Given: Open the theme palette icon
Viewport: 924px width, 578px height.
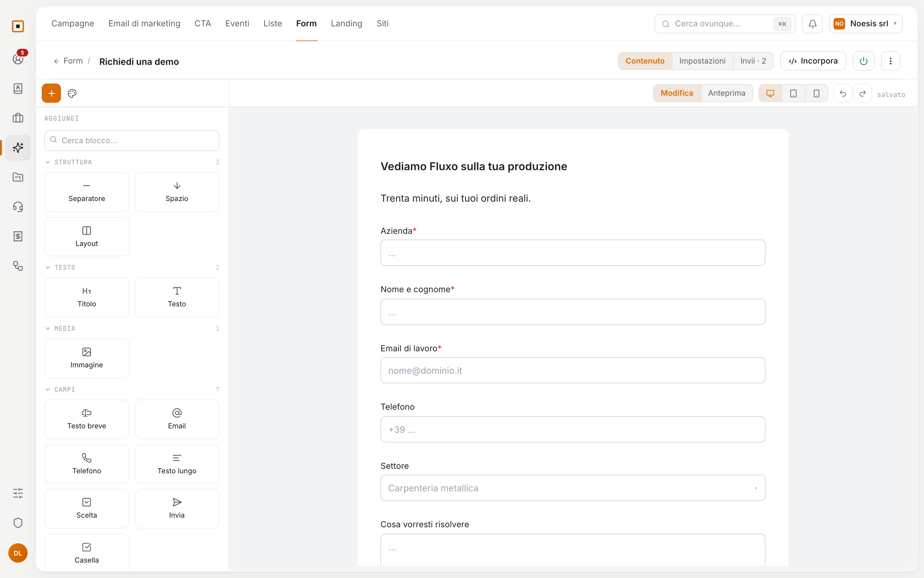Looking at the screenshot, I should (x=72, y=93).
